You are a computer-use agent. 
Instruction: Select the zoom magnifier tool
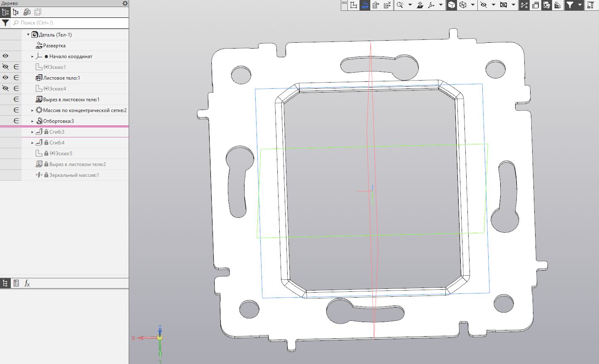point(400,5)
